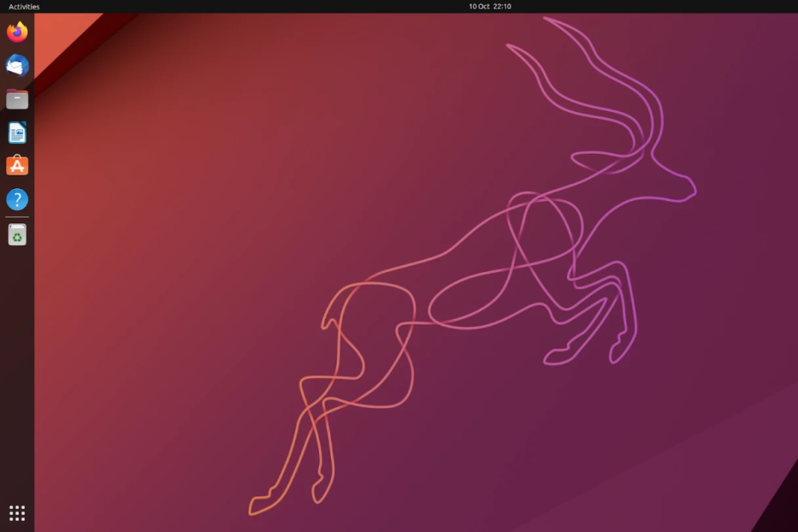Open the clock showing 10 Oct 22:10
The width and height of the screenshot is (798, 532).
[489, 7]
